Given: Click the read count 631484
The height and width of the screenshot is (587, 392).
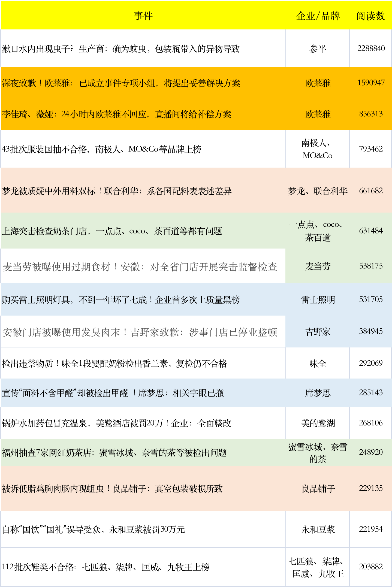Looking at the screenshot, I should [371, 231].
